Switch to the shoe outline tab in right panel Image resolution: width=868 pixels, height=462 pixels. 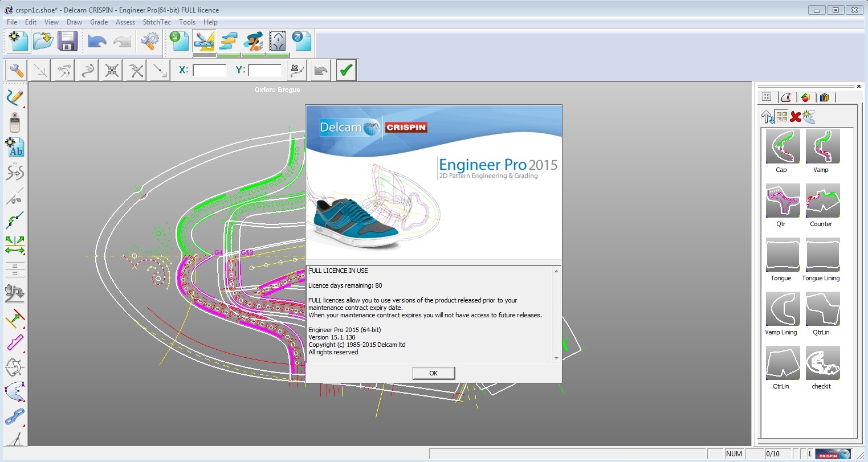(786, 97)
